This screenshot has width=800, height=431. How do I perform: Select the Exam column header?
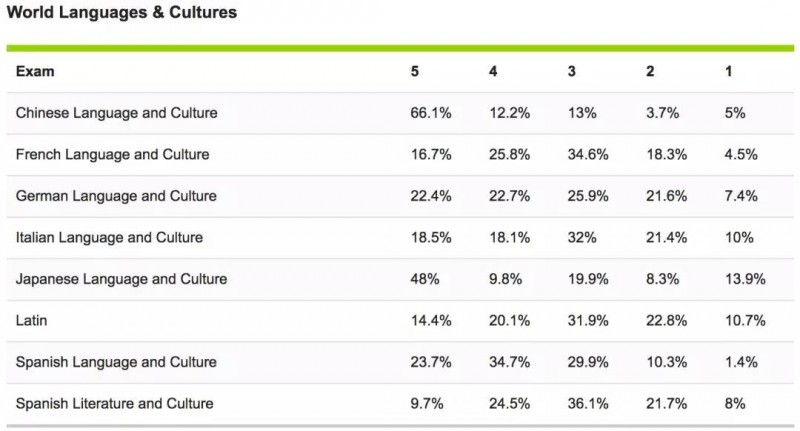pos(35,71)
